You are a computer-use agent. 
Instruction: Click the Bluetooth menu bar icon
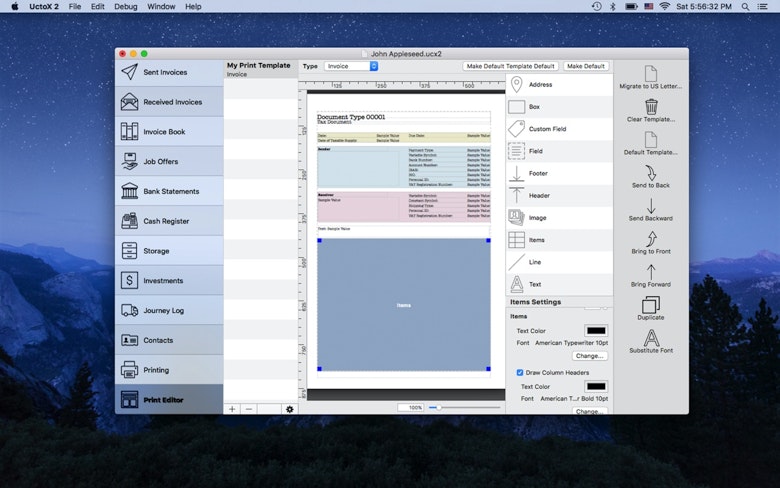(613, 6)
